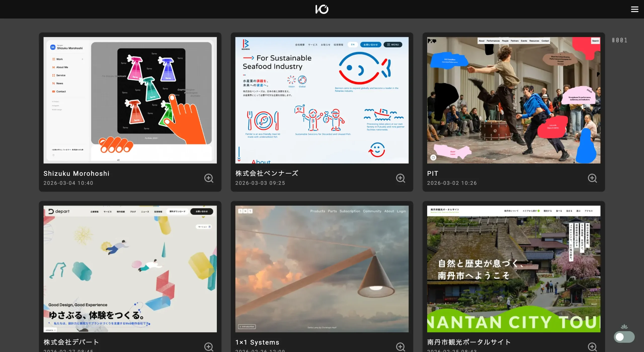Click the 株式会社ベンナーズ title link
The width and height of the screenshot is (644, 352).
(267, 173)
